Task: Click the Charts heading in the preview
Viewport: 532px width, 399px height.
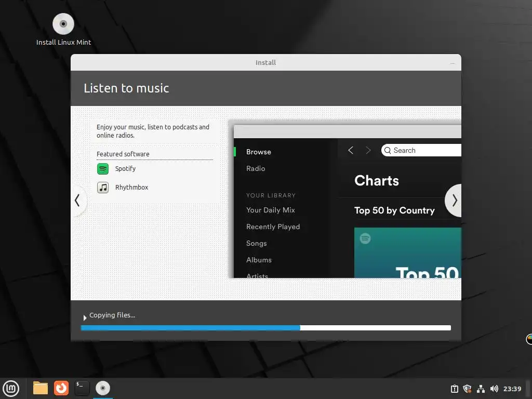Action: click(376, 180)
